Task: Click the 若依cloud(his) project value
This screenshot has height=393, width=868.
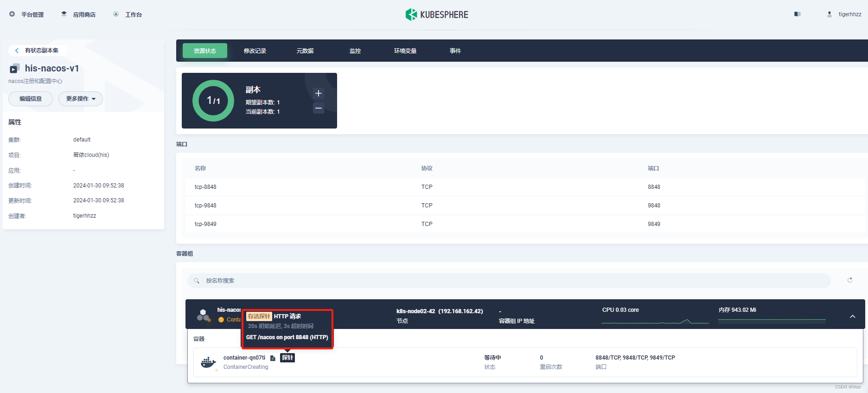Action: pyautogui.click(x=91, y=155)
